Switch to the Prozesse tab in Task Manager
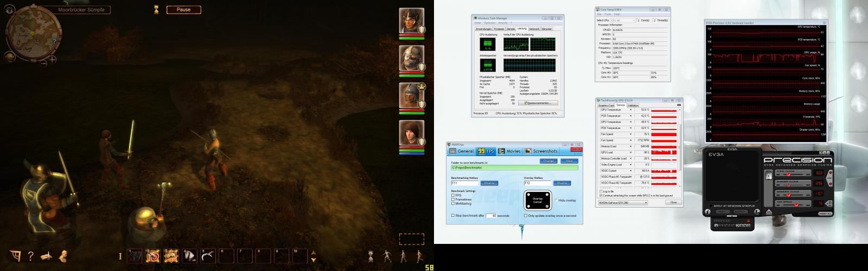The height and width of the screenshot is (271, 868). (499, 29)
